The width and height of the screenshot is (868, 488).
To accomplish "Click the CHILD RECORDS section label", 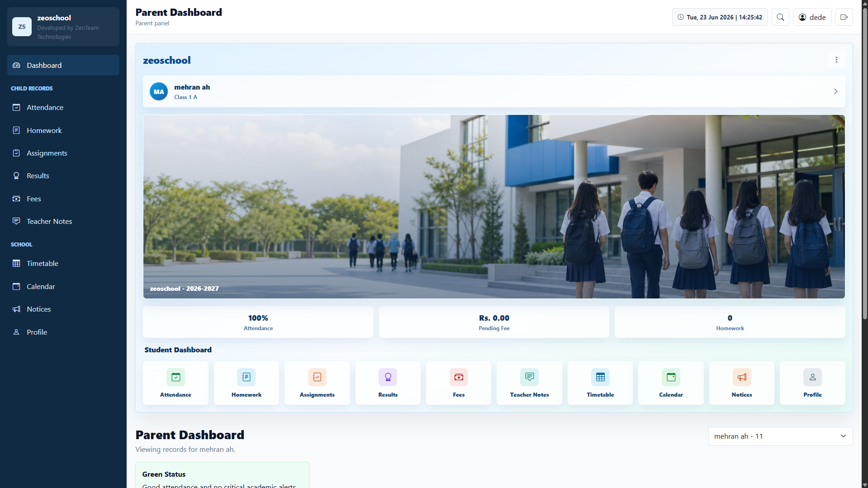I will click(32, 88).
